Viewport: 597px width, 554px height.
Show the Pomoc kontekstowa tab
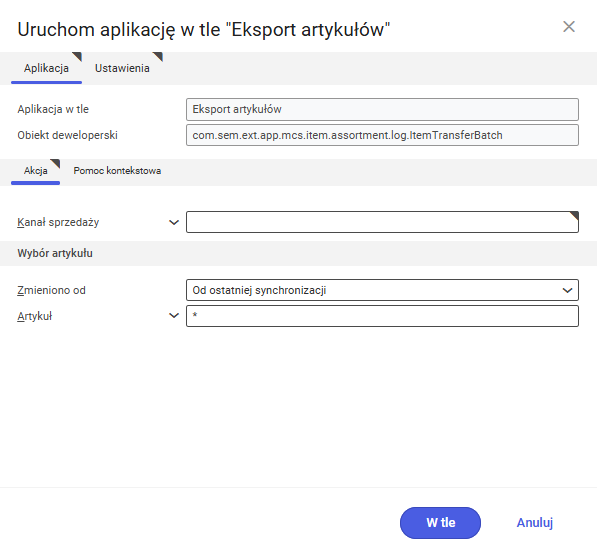(117, 171)
